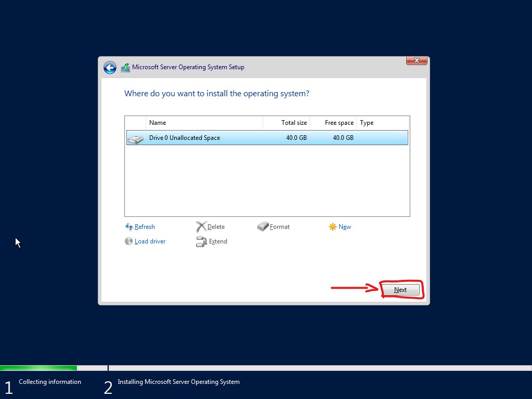Close the setup dialog window

417,60
